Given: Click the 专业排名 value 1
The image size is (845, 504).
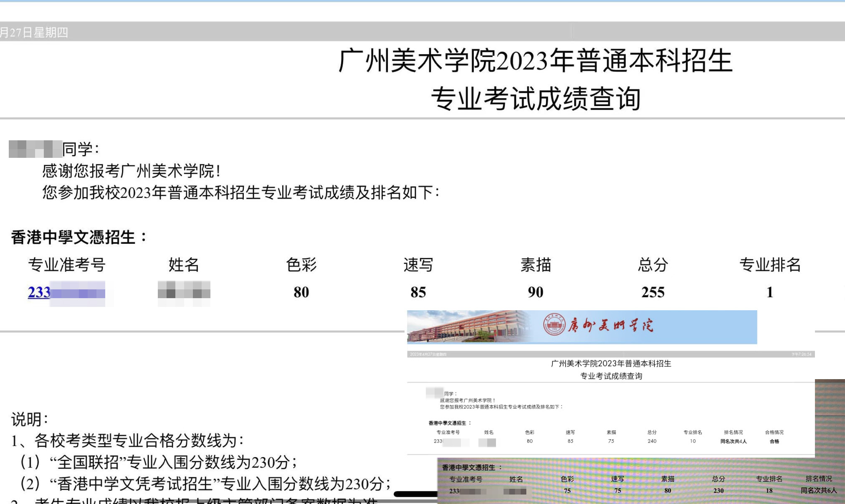Looking at the screenshot, I should click(770, 292).
